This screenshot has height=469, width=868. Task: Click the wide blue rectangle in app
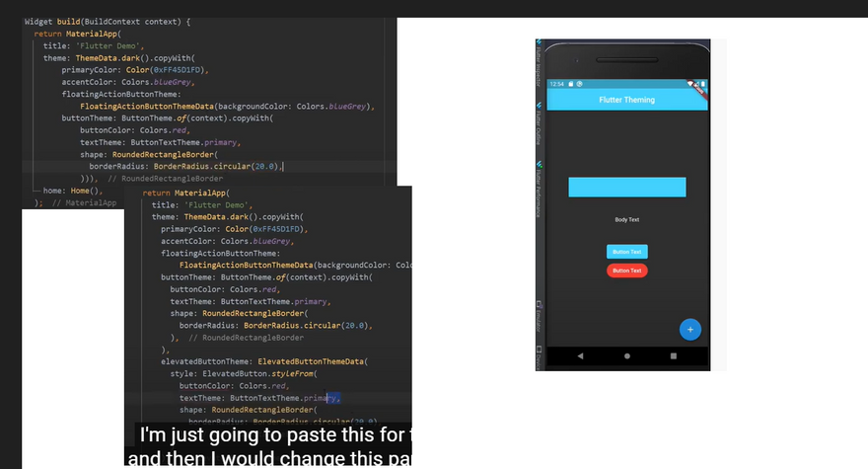click(x=626, y=187)
